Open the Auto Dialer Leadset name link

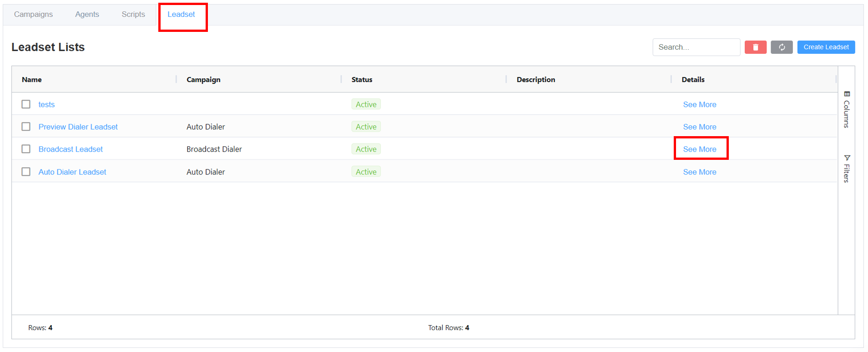tap(72, 172)
